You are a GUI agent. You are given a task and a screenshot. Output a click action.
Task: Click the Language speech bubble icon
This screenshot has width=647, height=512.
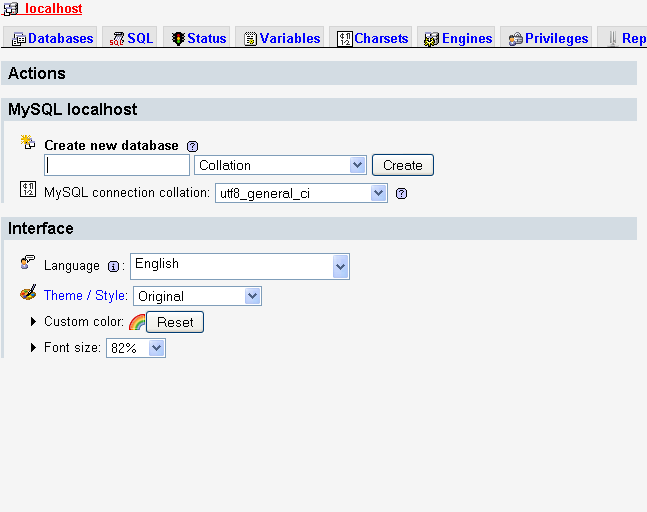28,262
